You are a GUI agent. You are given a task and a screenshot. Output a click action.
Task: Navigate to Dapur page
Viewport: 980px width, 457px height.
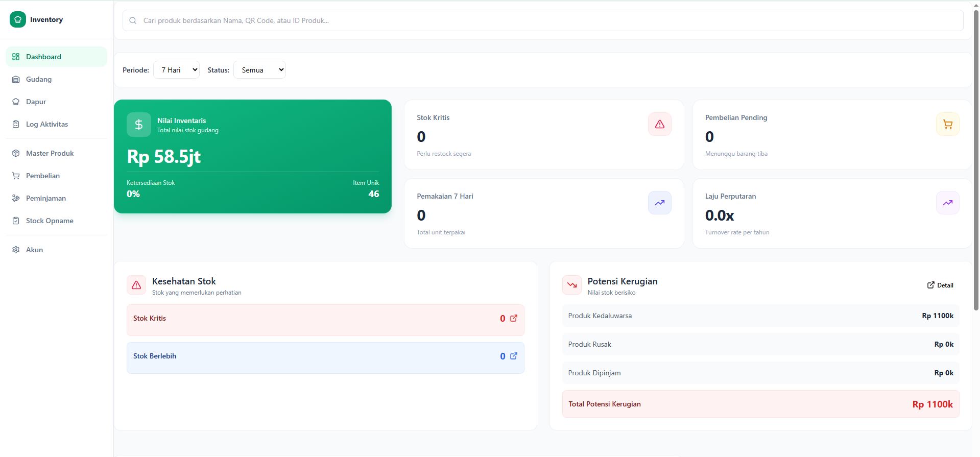[x=56, y=102]
